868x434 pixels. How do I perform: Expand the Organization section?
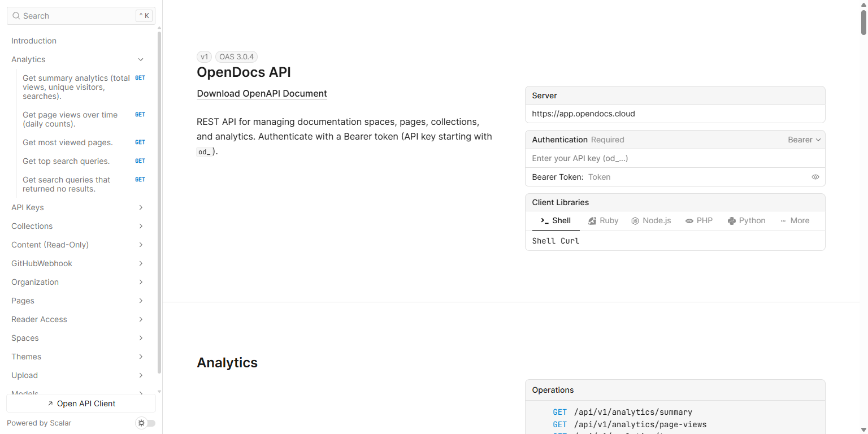click(x=141, y=282)
